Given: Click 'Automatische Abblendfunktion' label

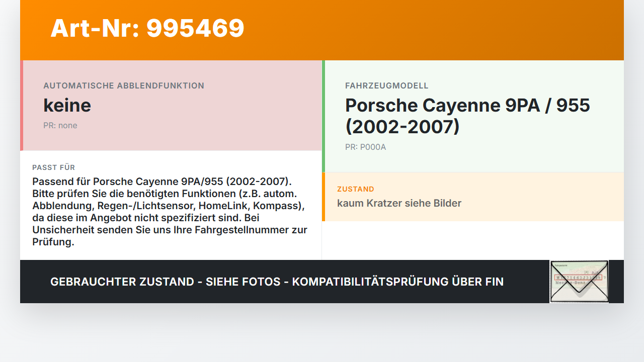Looking at the screenshot, I should coord(124,85).
